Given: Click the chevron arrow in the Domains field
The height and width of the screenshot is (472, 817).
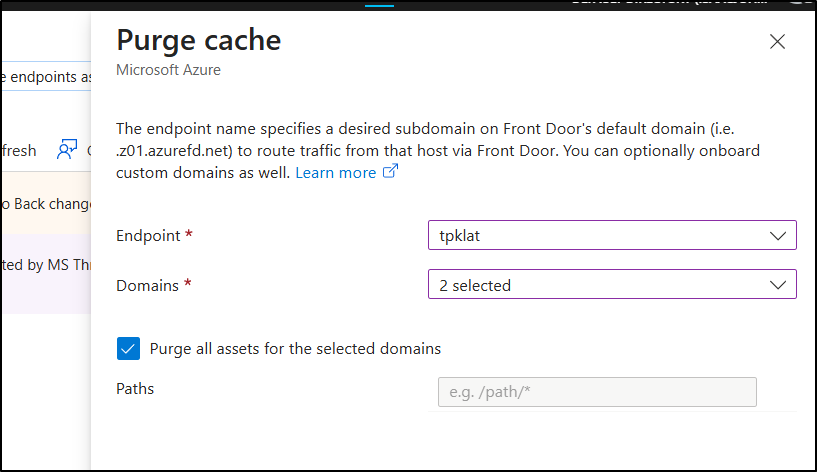Looking at the screenshot, I should (x=778, y=285).
